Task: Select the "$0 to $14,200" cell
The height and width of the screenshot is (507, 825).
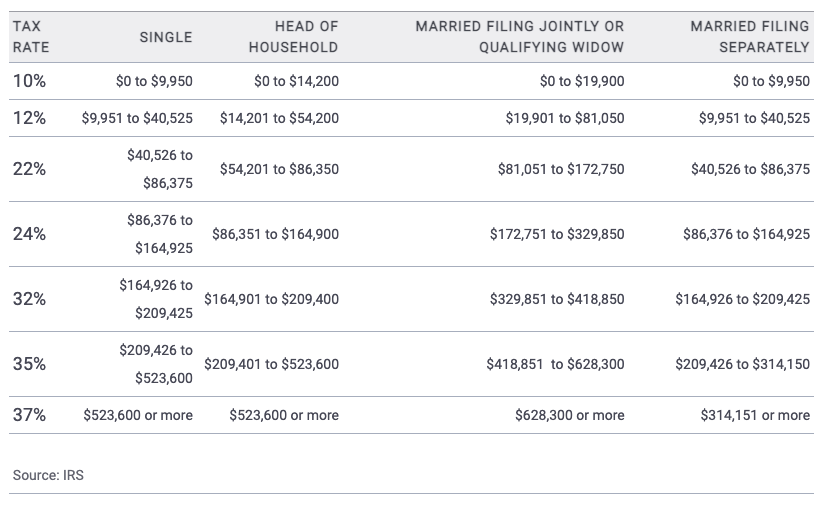Action: (x=296, y=81)
